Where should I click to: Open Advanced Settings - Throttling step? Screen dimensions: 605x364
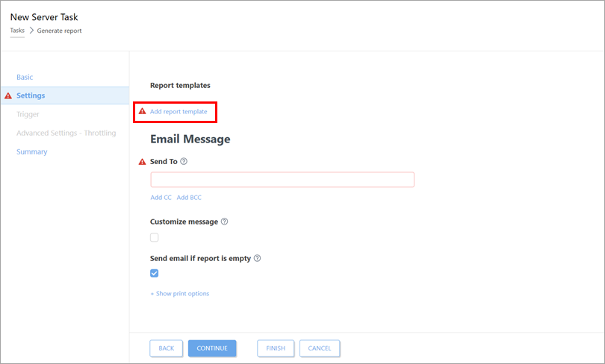pyautogui.click(x=66, y=133)
